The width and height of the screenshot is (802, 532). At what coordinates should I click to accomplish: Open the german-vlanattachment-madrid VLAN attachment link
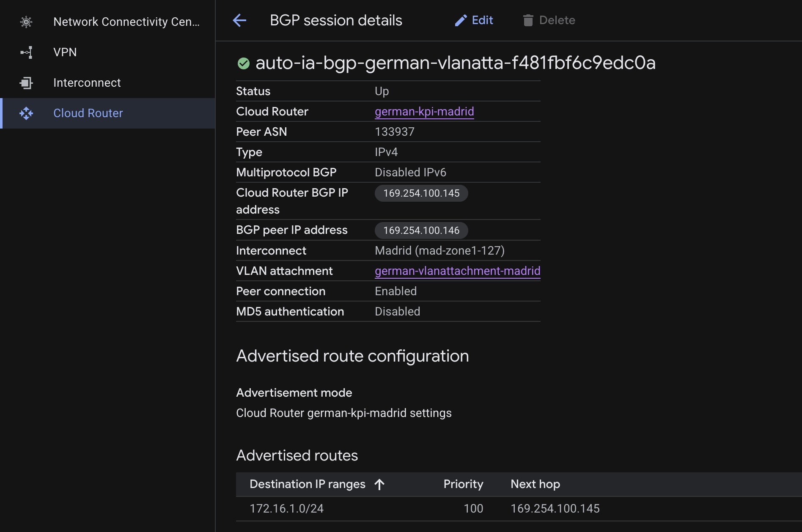pos(457,271)
